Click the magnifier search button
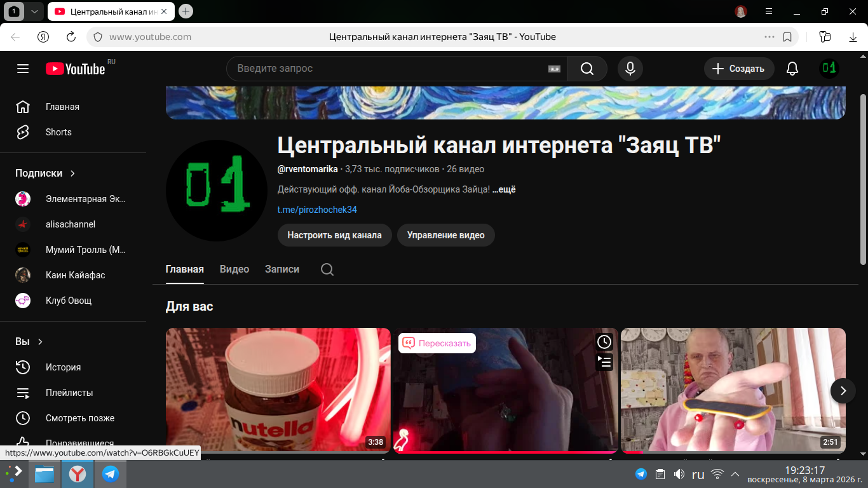 (587, 69)
